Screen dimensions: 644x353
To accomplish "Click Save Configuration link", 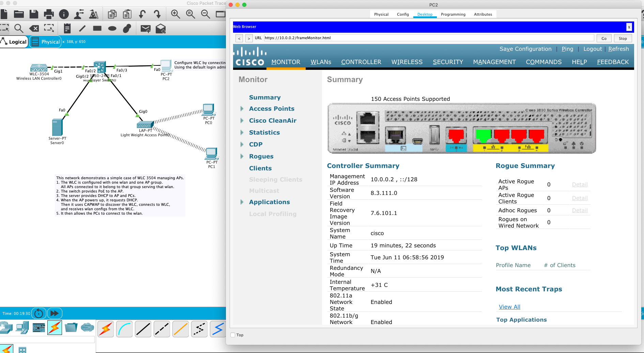I will click(x=525, y=49).
